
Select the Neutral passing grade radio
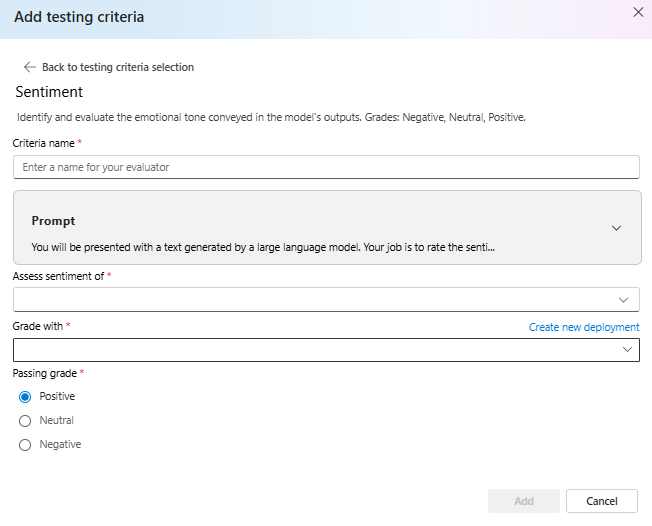pos(25,421)
